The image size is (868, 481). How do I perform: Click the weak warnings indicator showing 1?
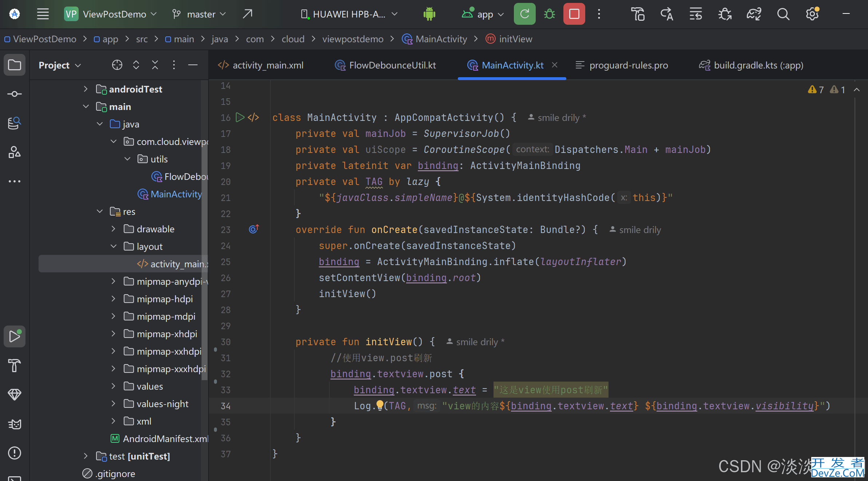click(837, 90)
